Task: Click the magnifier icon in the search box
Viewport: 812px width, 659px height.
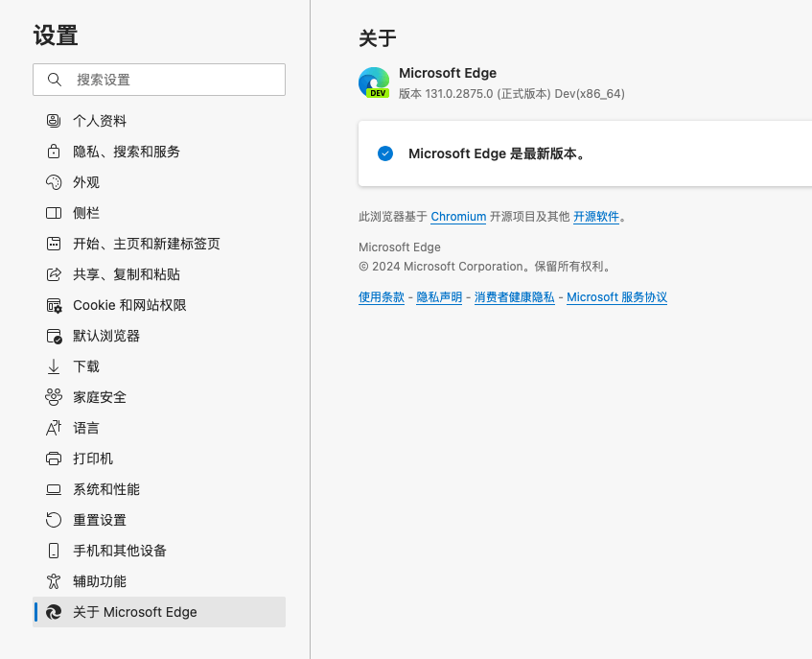Action: coord(55,80)
